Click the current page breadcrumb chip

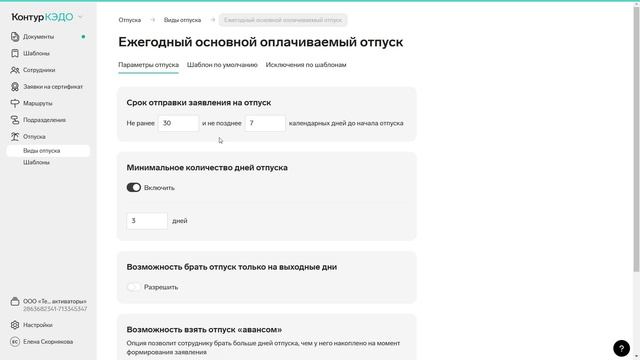click(x=283, y=20)
